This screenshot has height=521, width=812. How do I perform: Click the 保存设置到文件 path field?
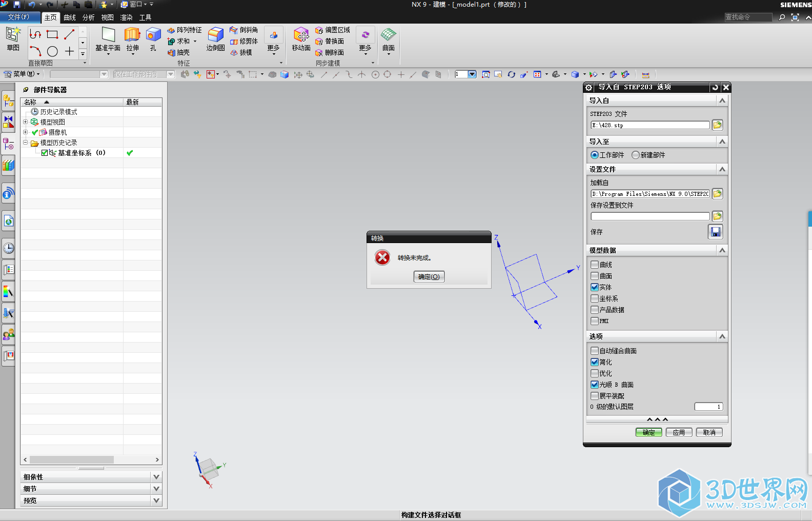click(650, 216)
